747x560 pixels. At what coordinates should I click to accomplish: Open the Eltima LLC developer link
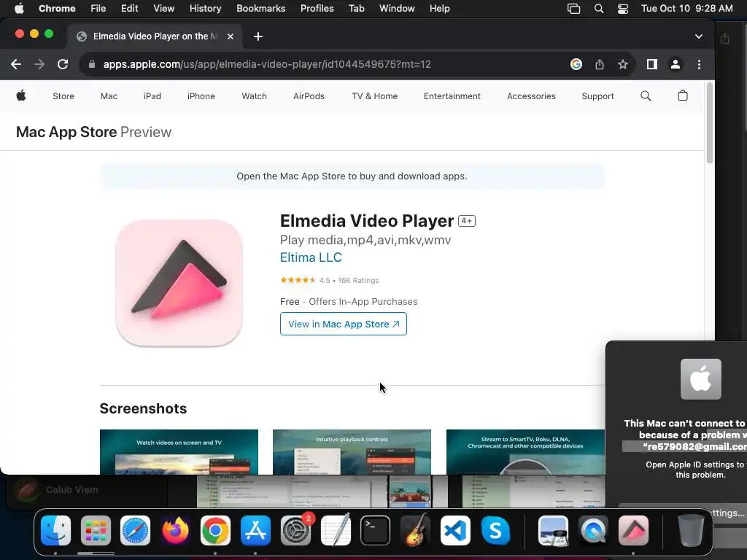point(311,257)
